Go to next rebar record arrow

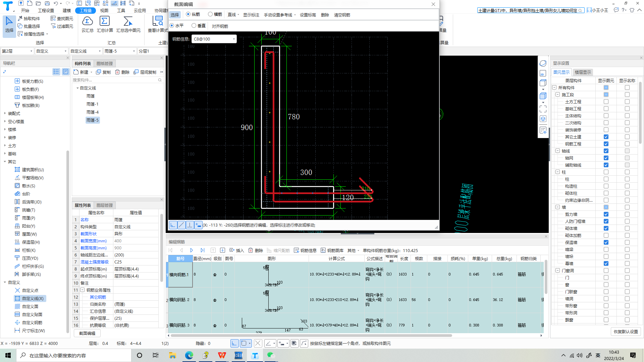[x=192, y=250]
